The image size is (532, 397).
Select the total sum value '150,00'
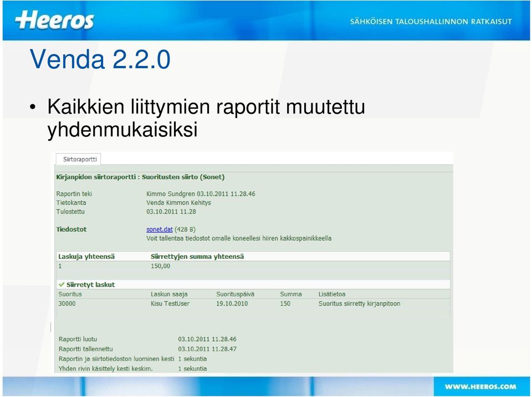tap(161, 266)
